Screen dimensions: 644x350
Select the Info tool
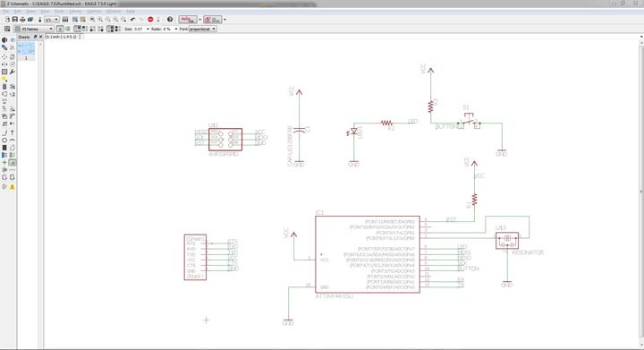click(x=4, y=40)
